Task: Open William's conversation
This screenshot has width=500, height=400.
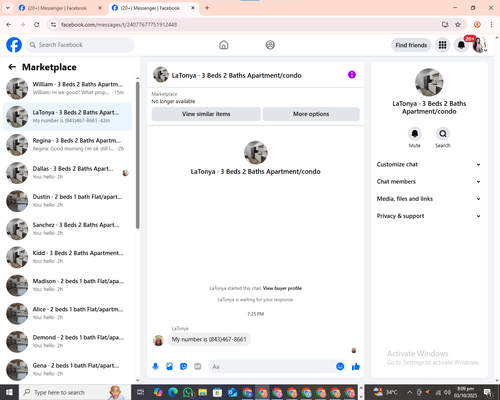Action: (68, 89)
